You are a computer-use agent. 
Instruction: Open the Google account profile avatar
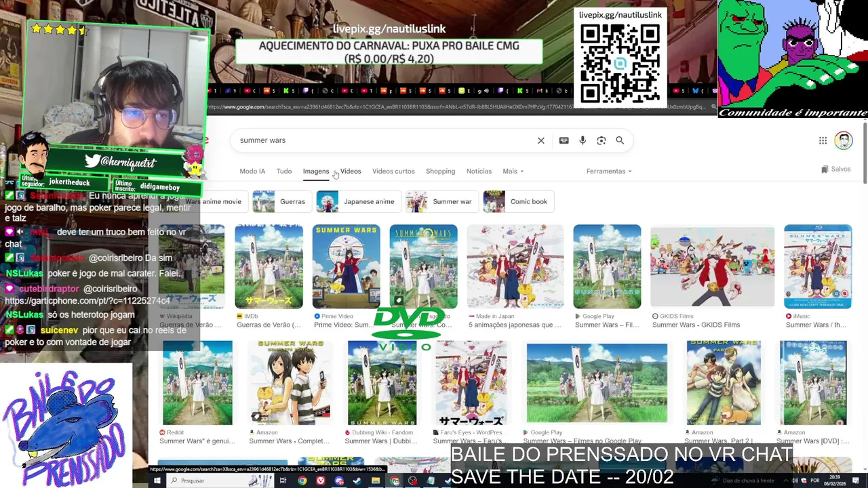tap(843, 140)
